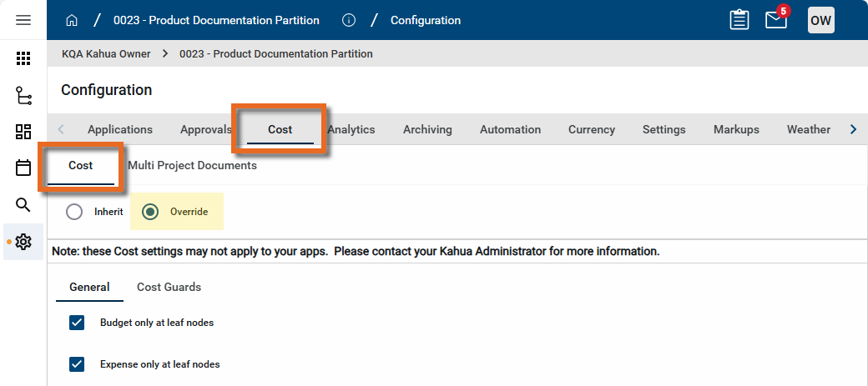Open the calendar icon in sidebar
This screenshot has width=868, height=386.
23,168
